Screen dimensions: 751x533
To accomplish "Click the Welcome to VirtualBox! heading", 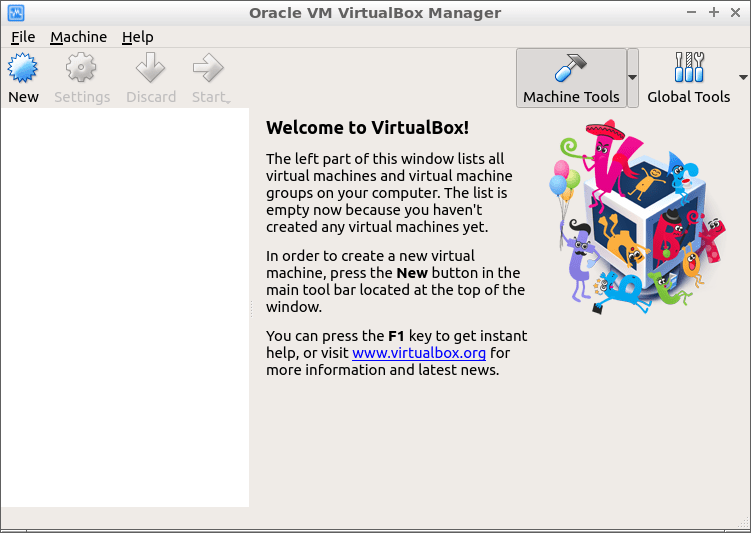I will 367,128.
